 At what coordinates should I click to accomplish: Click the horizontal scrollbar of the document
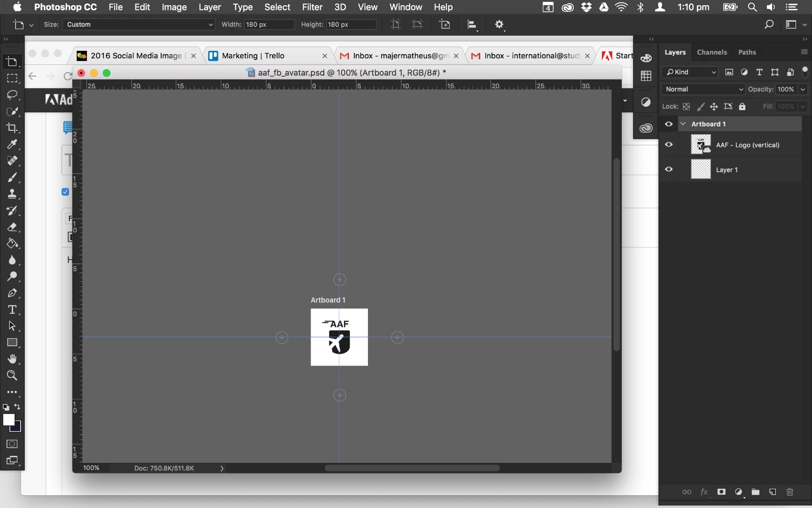click(x=412, y=468)
